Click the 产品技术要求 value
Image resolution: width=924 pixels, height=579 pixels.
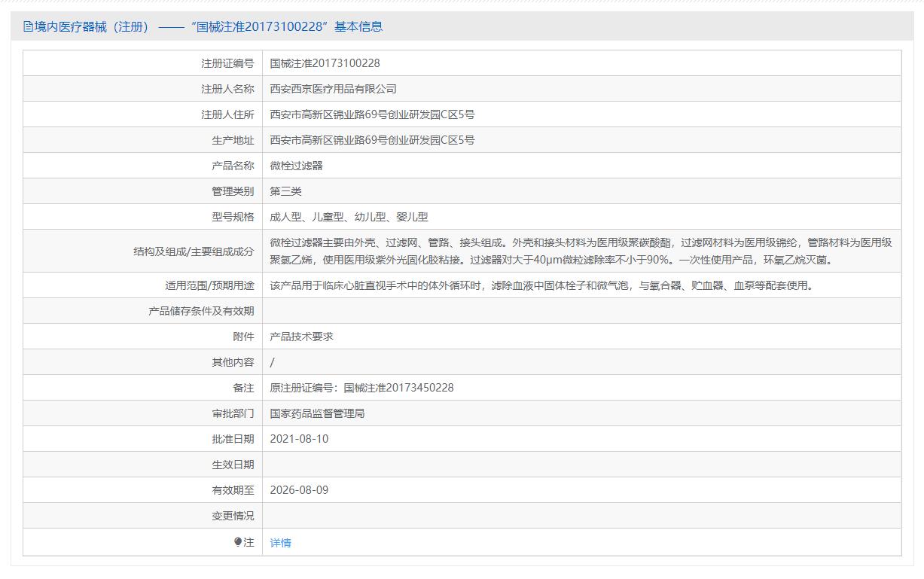click(x=302, y=337)
